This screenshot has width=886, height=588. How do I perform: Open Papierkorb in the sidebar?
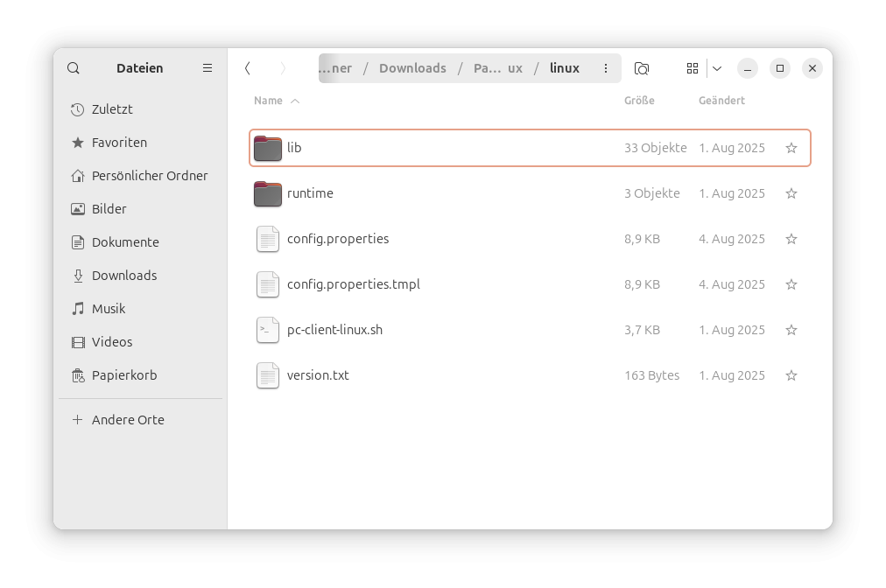tap(140, 375)
